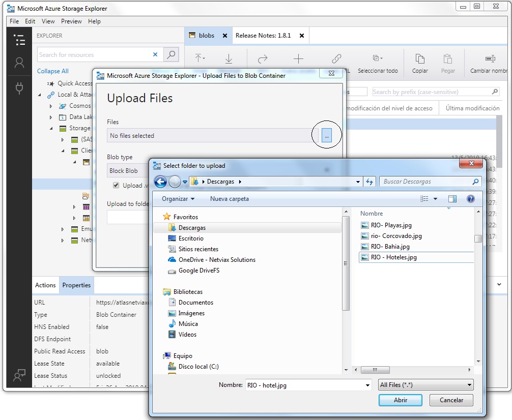This screenshot has height=420, width=512.
Task: Click the Upload arrow toolbar icon
Action: click(x=200, y=58)
